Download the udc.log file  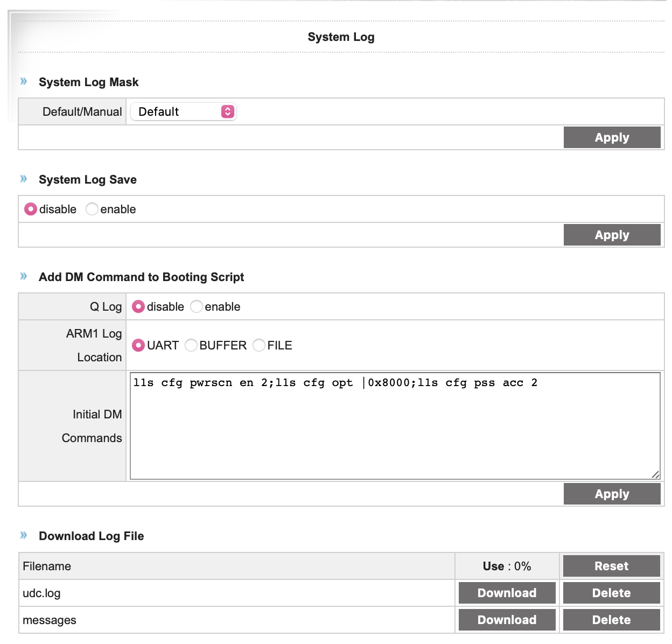(507, 593)
